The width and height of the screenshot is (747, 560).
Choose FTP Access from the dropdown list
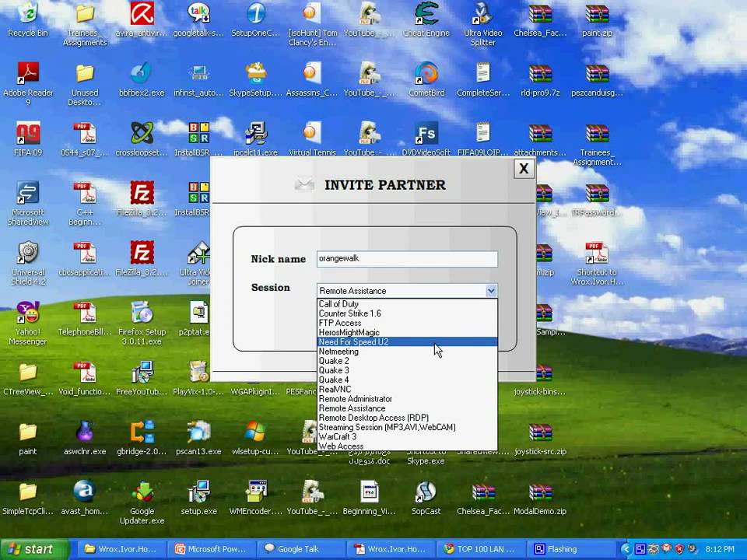(x=407, y=323)
